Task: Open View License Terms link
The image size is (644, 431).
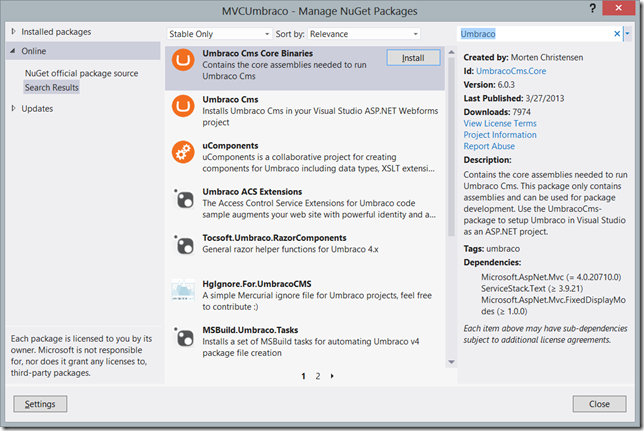Action: pyautogui.click(x=500, y=123)
